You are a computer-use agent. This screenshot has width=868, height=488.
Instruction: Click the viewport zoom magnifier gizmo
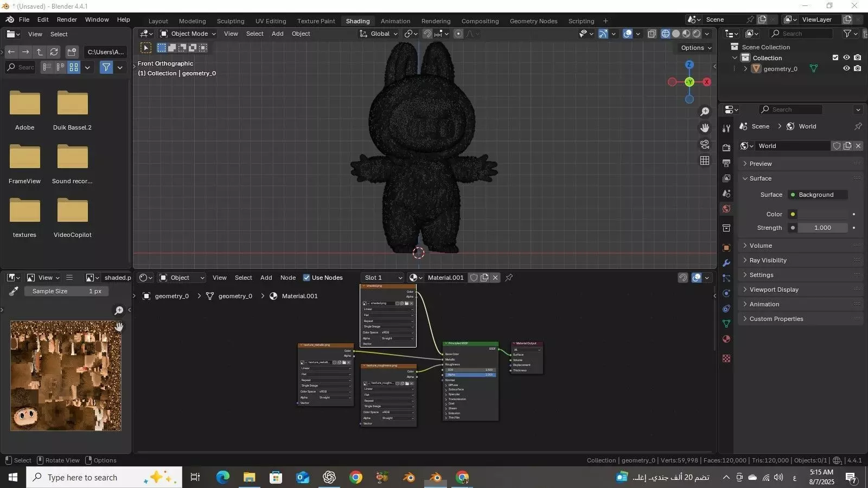(705, 111)
